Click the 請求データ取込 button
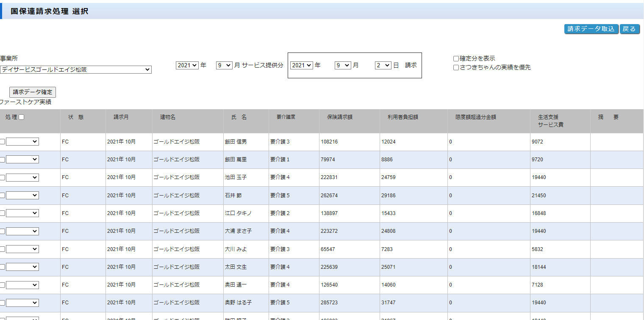 [x=591, y=29]
